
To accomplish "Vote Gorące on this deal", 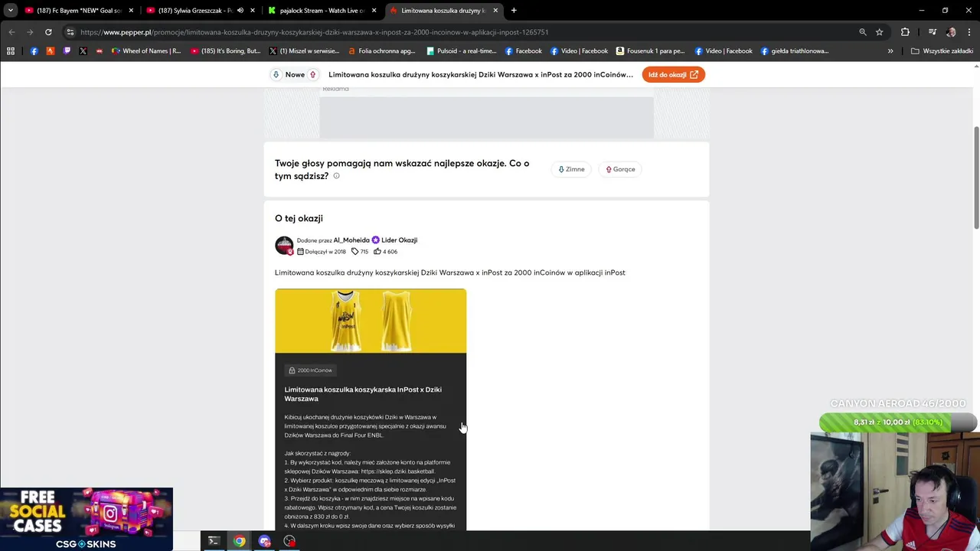I will pos(620,169).
